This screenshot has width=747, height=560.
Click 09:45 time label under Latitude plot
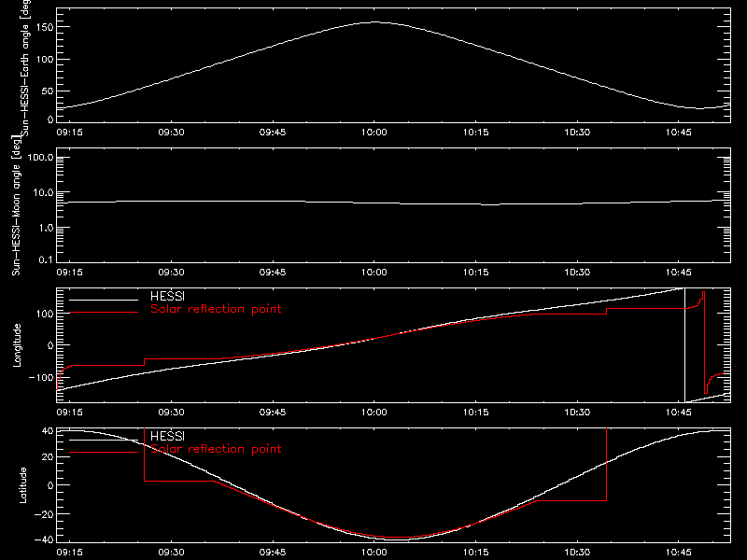273,553
